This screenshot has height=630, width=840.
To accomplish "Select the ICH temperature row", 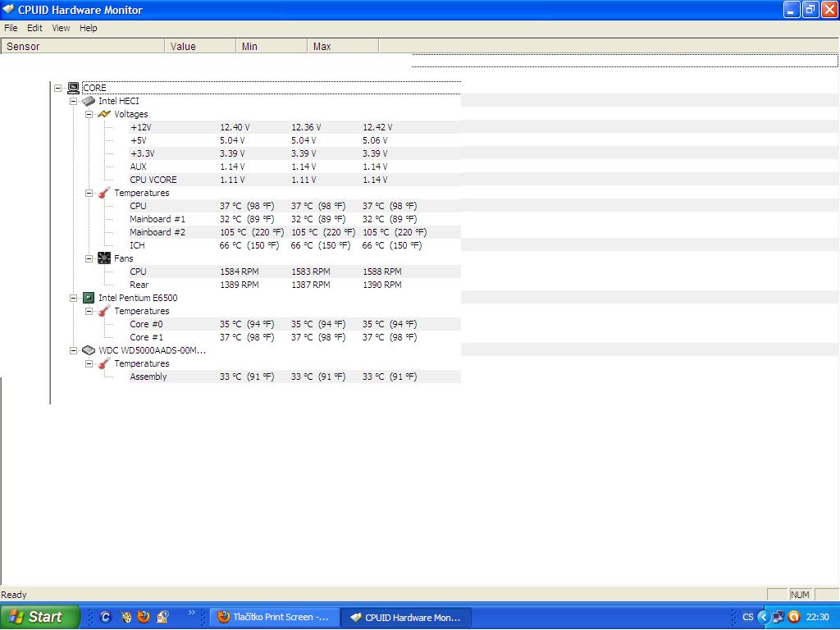I will (294, 245).
